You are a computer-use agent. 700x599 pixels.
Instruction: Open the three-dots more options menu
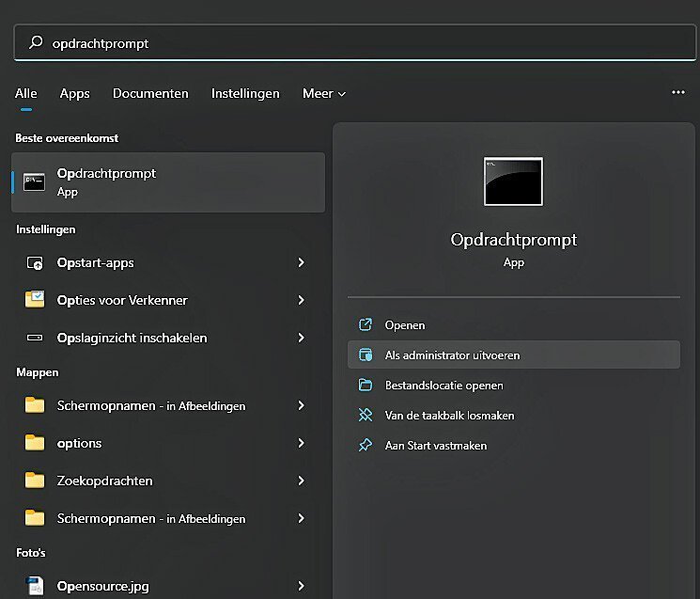pos(678,92)
